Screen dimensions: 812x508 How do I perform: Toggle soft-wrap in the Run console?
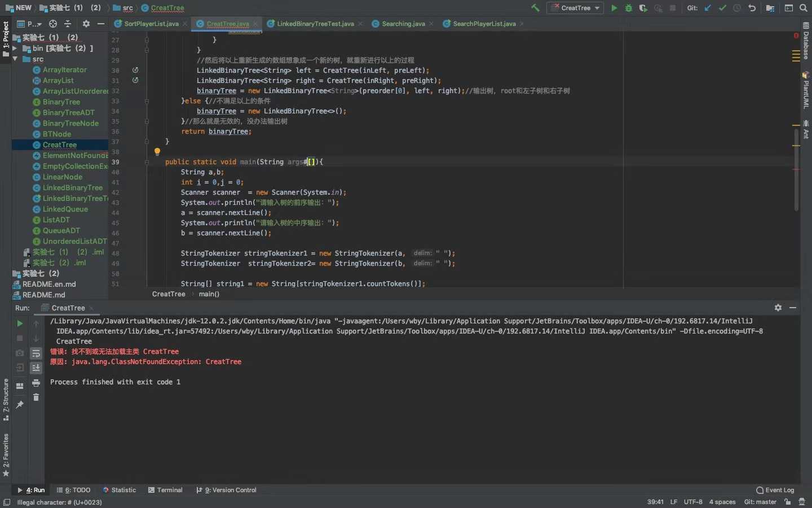[36, 353]
